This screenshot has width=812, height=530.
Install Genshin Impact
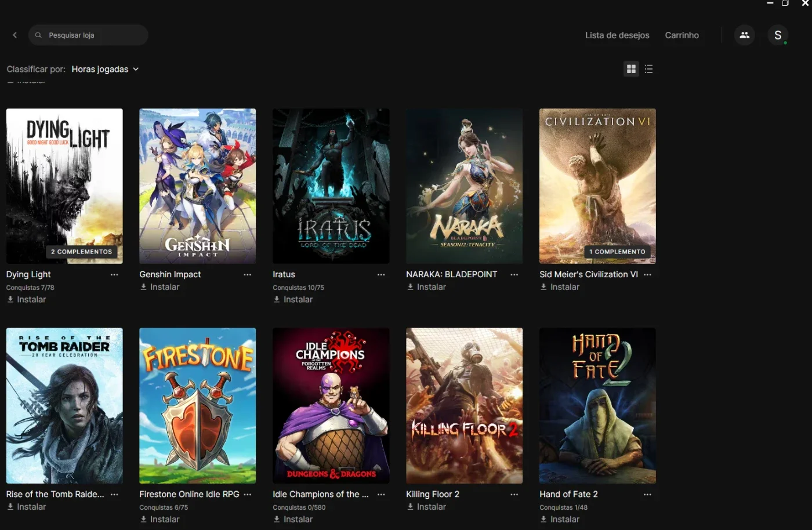159,287
